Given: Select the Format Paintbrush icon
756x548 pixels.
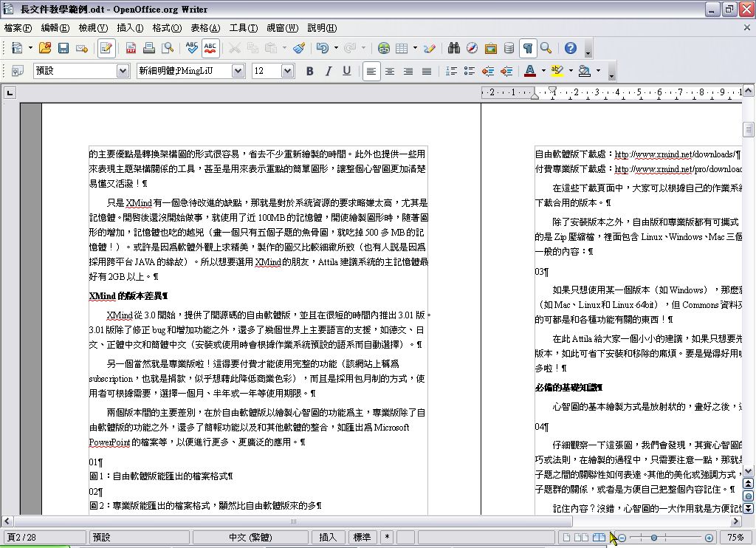Looking at the screenshot, I should tap(299, 48).
